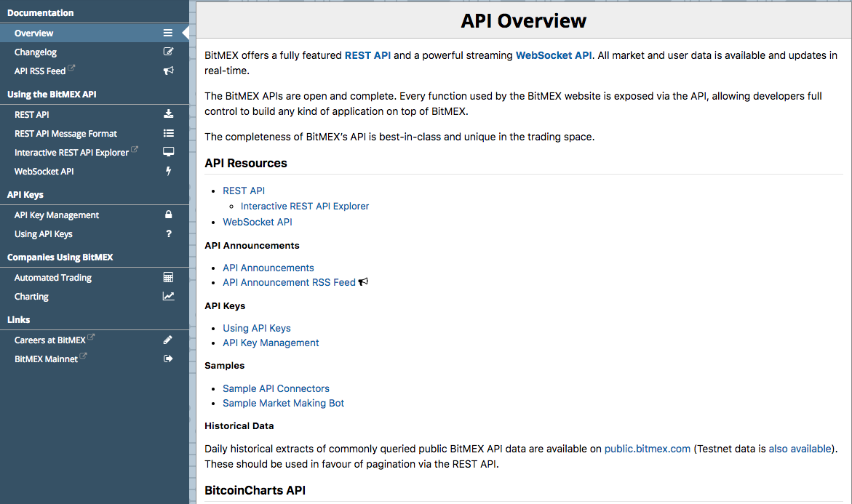The height and width of the screenshot is (504, 852).
Task: Click the BitcoinCharts API heading
Action: click(255, 490)
